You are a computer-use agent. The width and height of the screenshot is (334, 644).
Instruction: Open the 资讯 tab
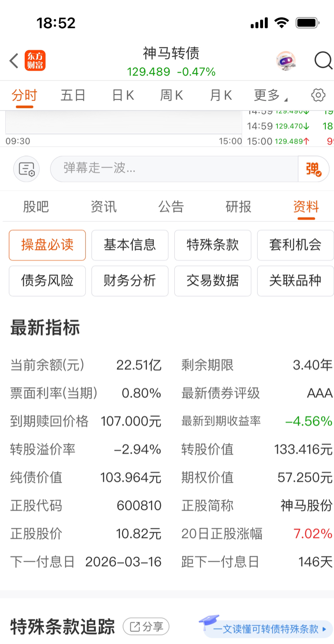point(104,207)
